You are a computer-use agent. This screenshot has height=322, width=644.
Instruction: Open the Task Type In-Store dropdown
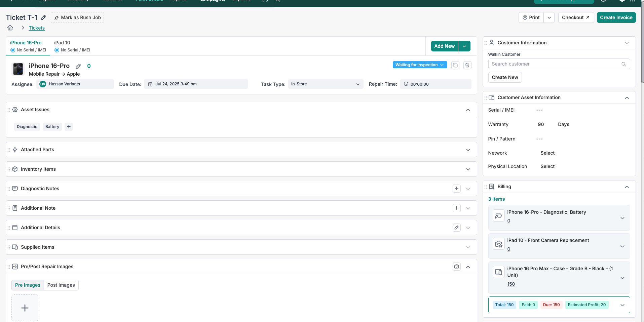[x=325, y=84]
